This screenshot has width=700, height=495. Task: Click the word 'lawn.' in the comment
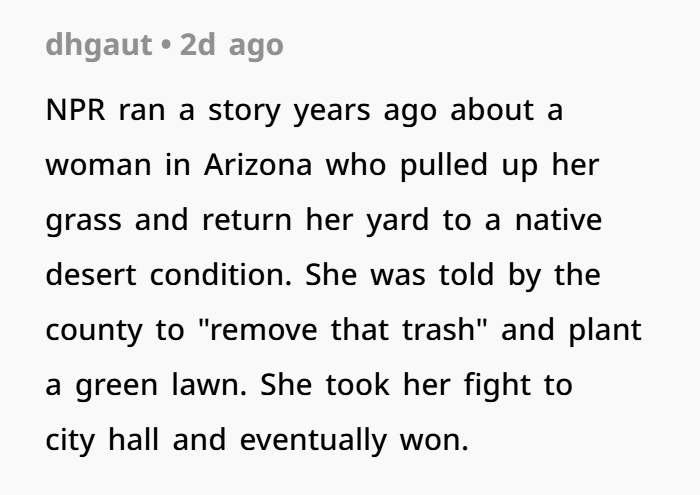[x=209, y=385]
